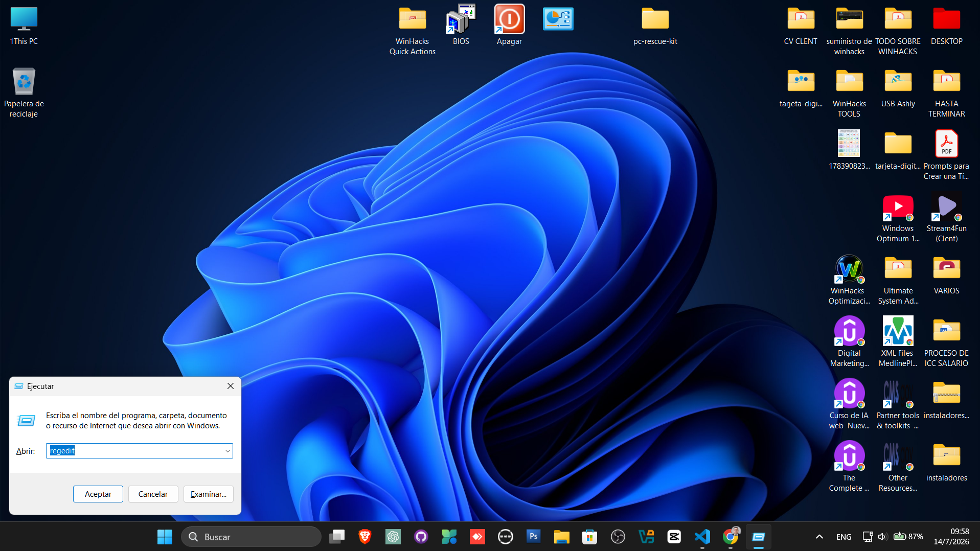Launch OBS Studio from the taskbar
The image size is (980, 551).
coord(618,537)
